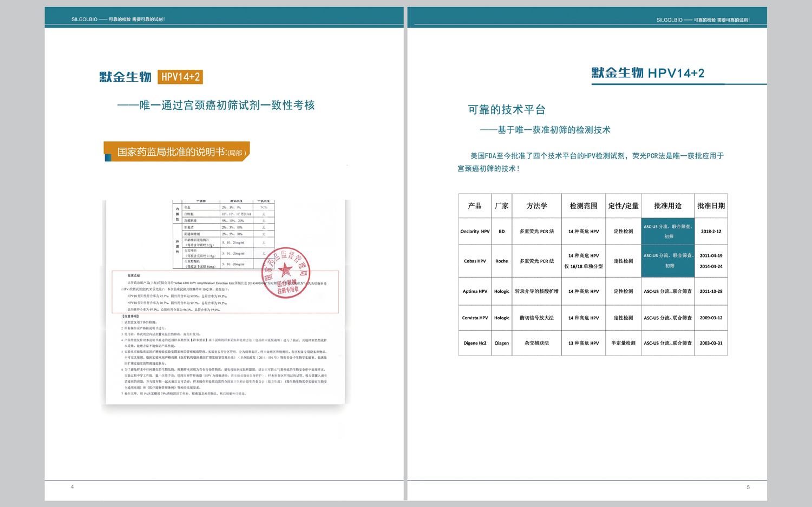
Task: Click page number 4 in footer
Action: (x=72, y=486)
